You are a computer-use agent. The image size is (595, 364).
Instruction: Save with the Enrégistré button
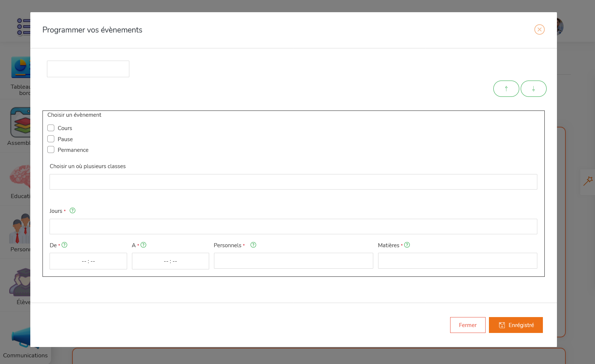[x=516, y=325]
